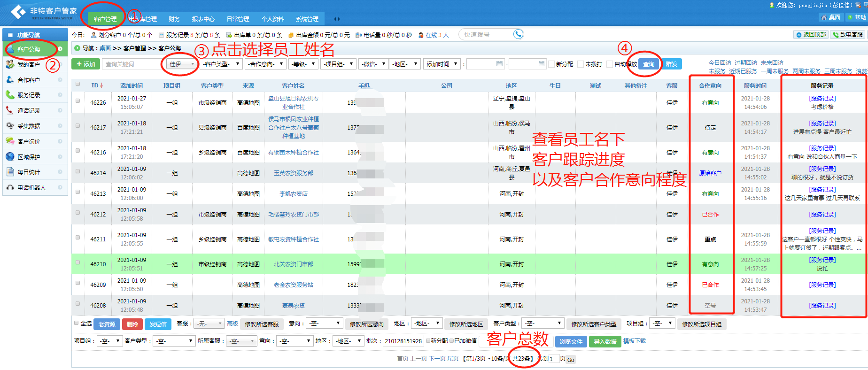
Task: Expand the 客户类型 filter dropdown
Action: pyautogui.click(x=221, y=64)
